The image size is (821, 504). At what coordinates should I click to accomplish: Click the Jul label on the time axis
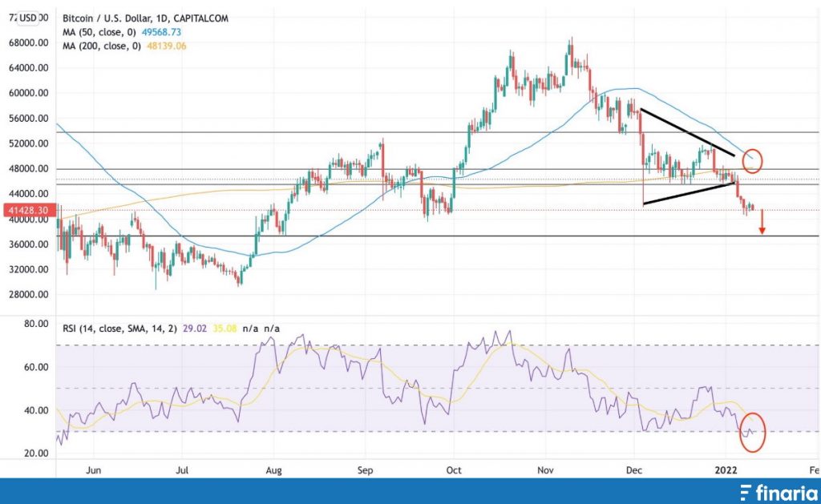pos(182,470)
